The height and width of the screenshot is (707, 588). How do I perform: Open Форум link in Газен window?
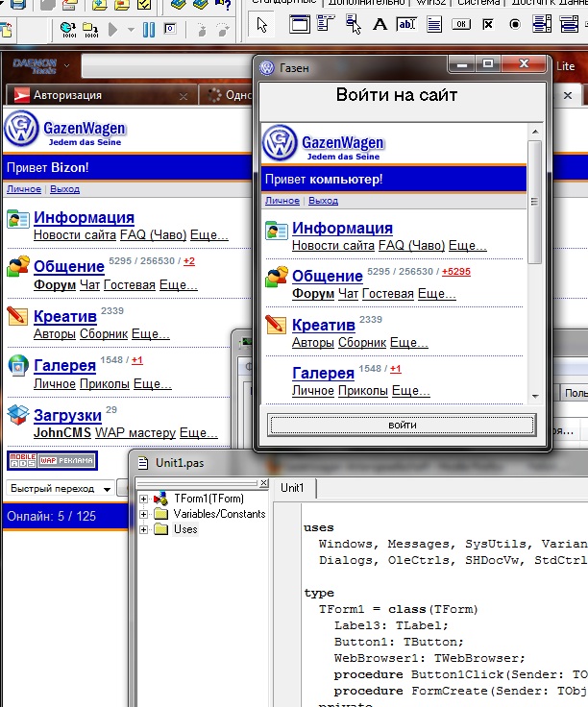coord(313,294)
